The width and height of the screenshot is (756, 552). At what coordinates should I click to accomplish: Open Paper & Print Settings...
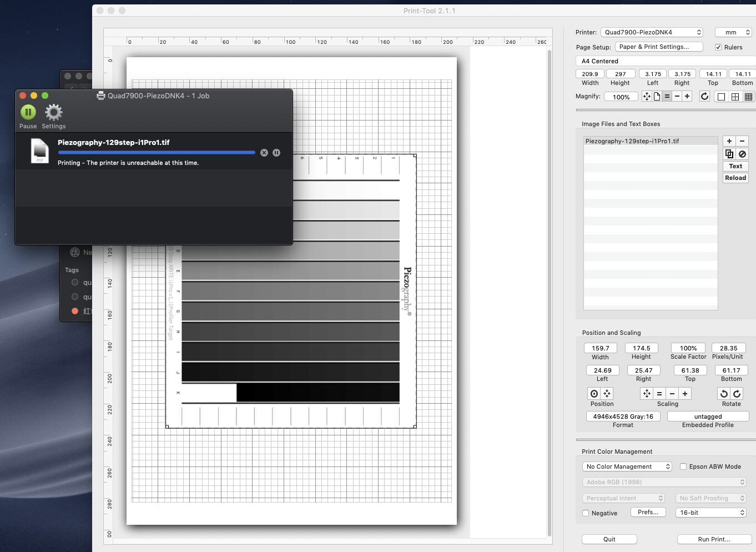point(659,47)
